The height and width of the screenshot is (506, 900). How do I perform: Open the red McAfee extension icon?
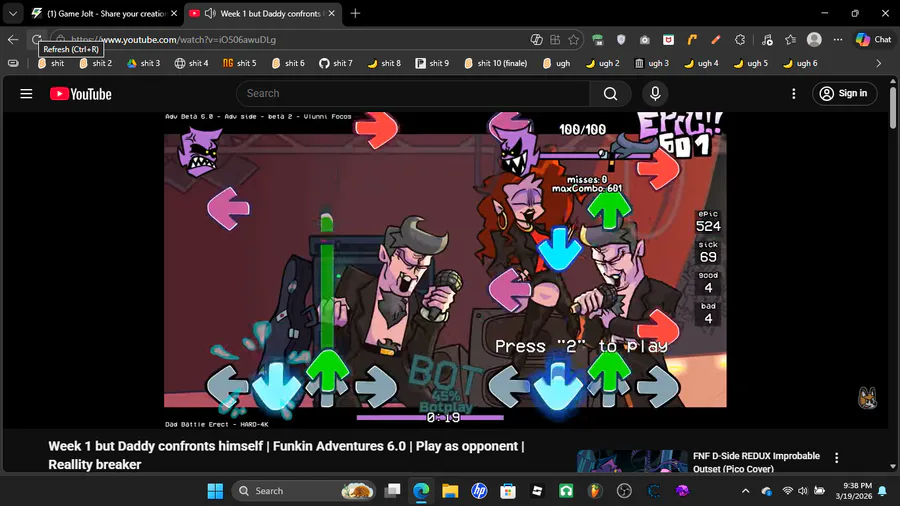[x=668, y=40]
